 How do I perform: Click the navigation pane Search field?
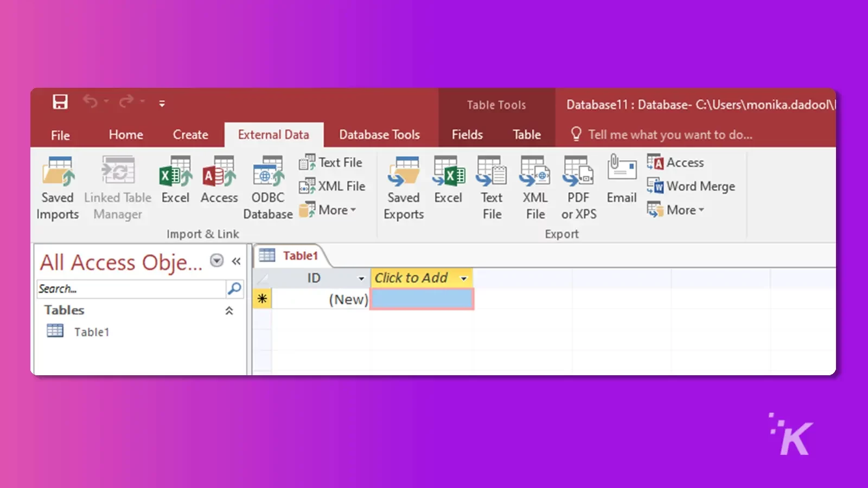(x=131, y=289)
